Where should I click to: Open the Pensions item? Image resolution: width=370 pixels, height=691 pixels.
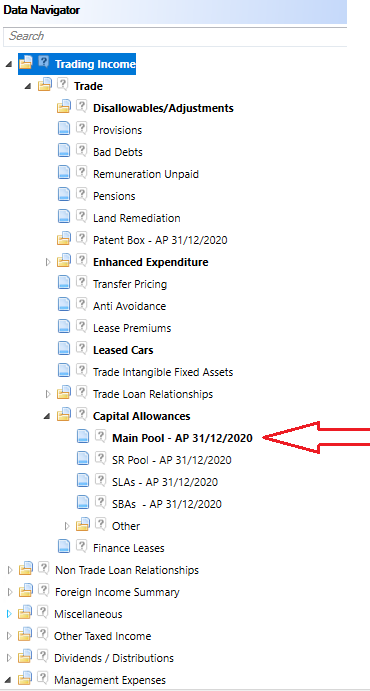(x=114, y=196)
